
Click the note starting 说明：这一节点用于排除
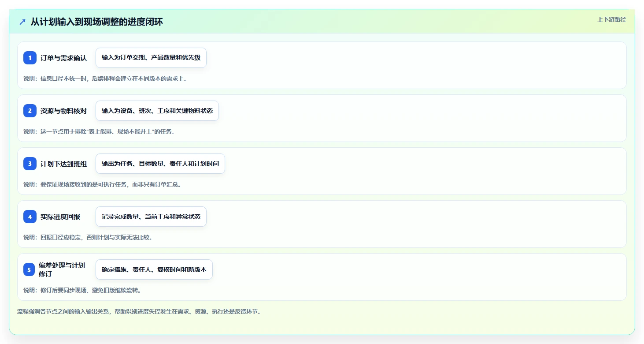pyautogui.click(x=99, y=131)
